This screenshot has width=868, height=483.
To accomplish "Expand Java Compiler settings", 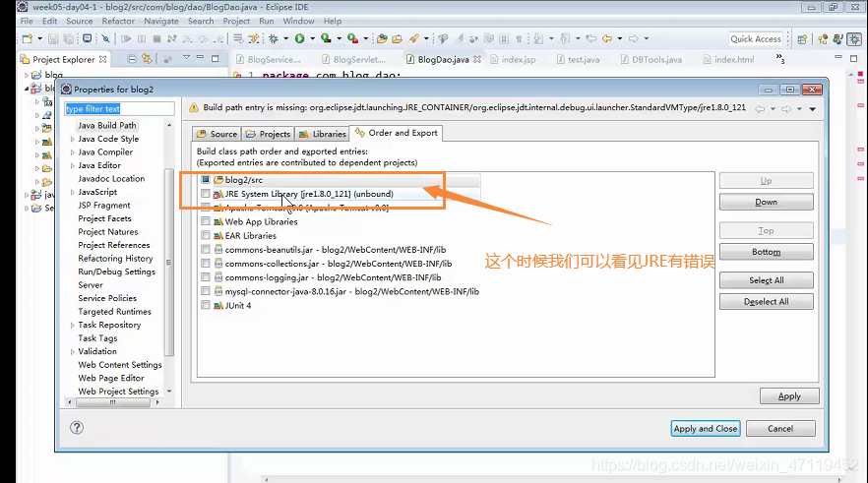I will [x=73, y=152].
